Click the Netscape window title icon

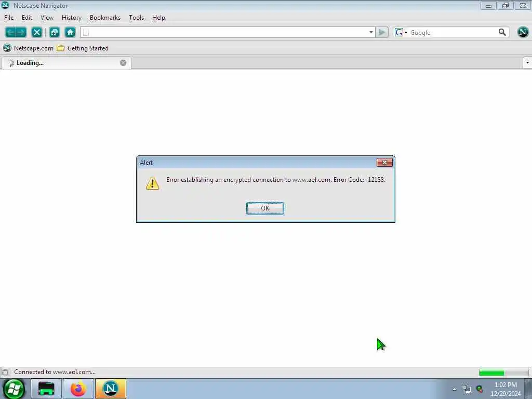(x=5, y=5)
